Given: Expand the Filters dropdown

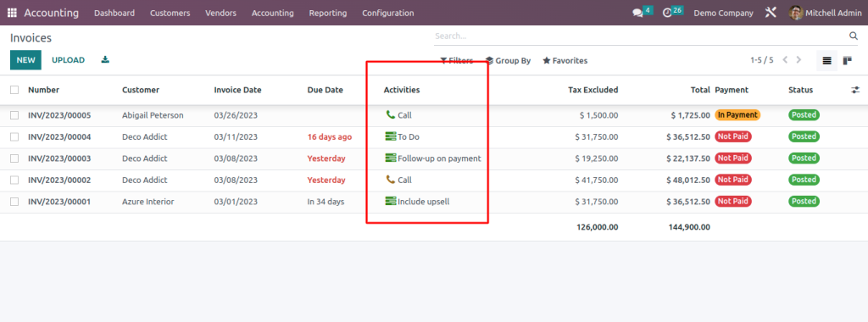Looking at the screenshot, I should pos(457,60).
